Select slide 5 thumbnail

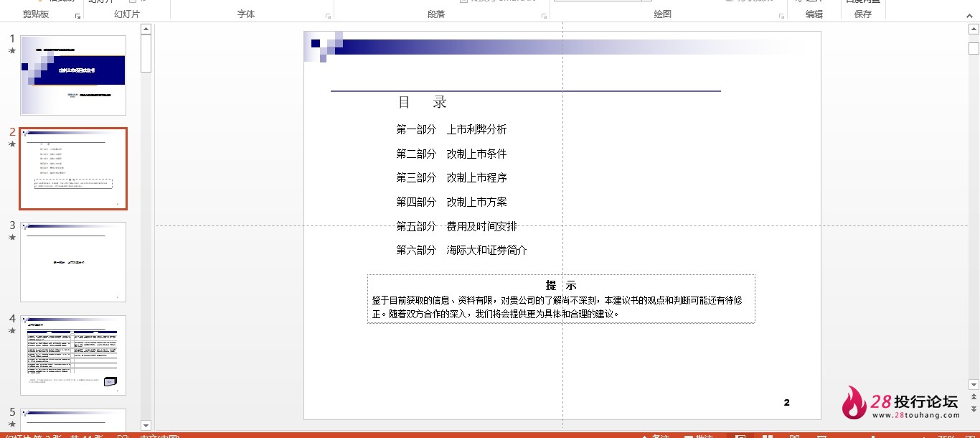coord(73,419)
